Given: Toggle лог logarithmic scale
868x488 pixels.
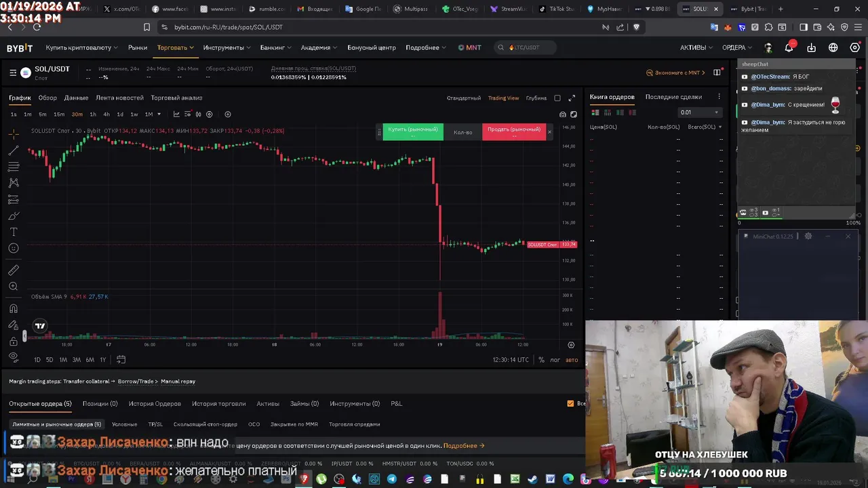Looking at the screenshot, I should point(555,360).
